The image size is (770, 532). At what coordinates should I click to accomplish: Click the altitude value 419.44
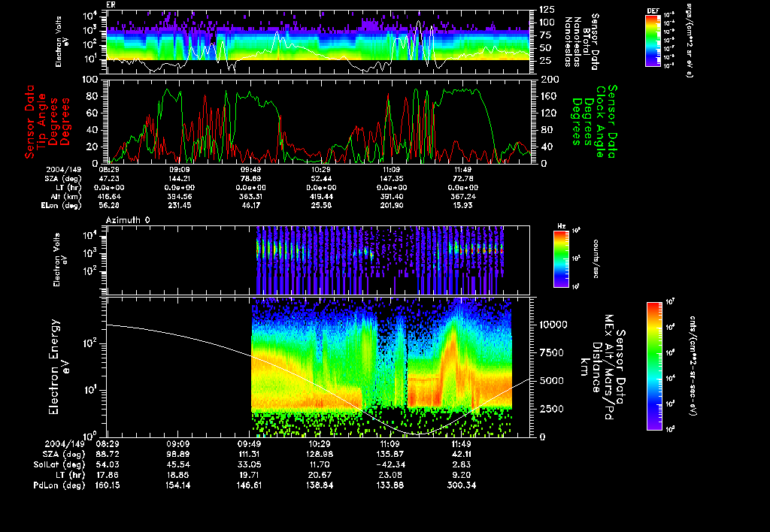[320, 196]
